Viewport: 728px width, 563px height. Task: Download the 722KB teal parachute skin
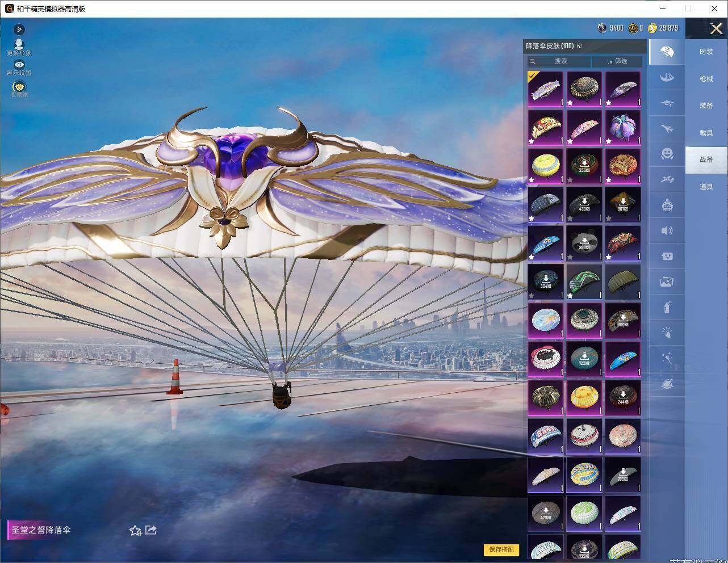pyautogui.click(x=584, y=359)
